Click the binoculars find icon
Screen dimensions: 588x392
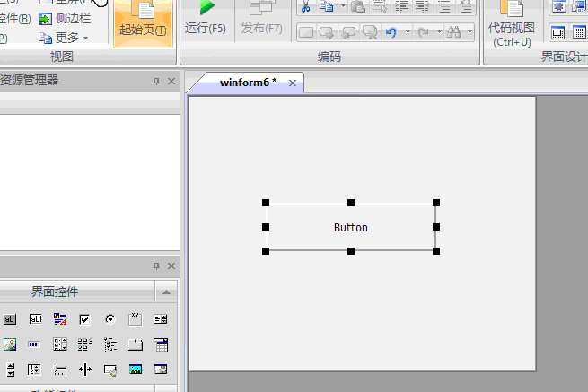(x=453, y=32)
